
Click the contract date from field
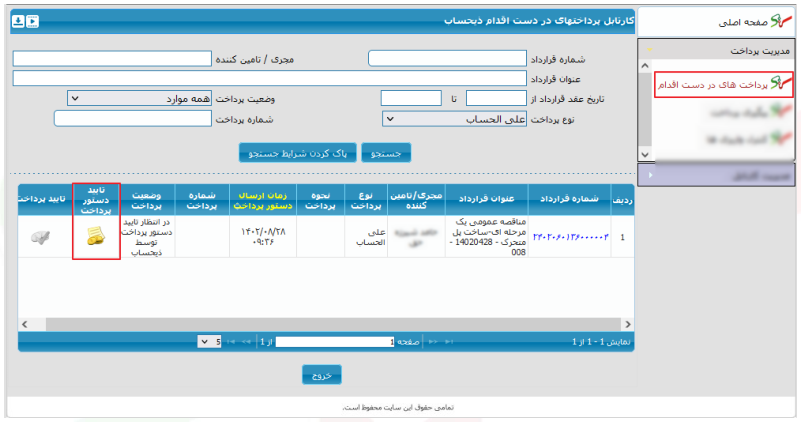coord(496,98)
